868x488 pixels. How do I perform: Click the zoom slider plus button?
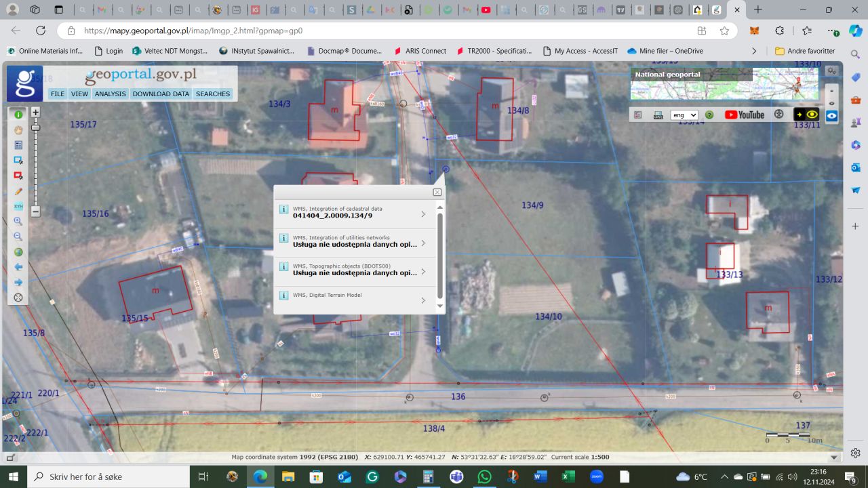click(x=36, y=113)
